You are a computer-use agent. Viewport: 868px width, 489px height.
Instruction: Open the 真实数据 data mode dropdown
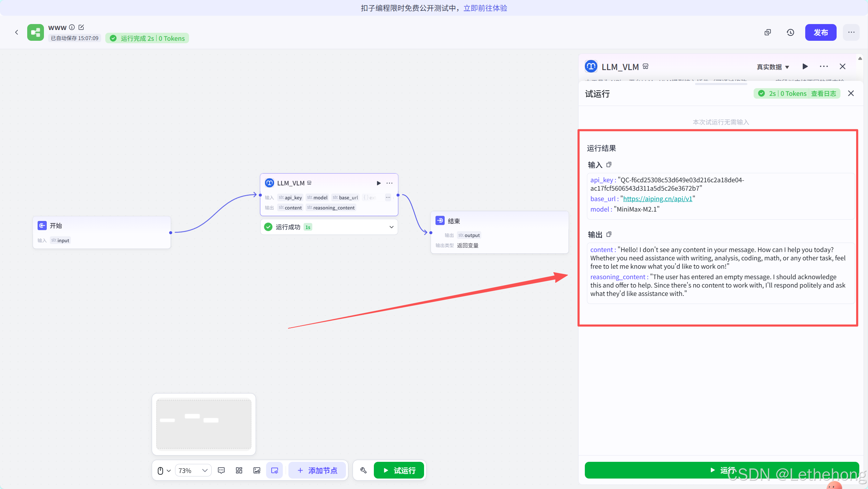point(772,67)
